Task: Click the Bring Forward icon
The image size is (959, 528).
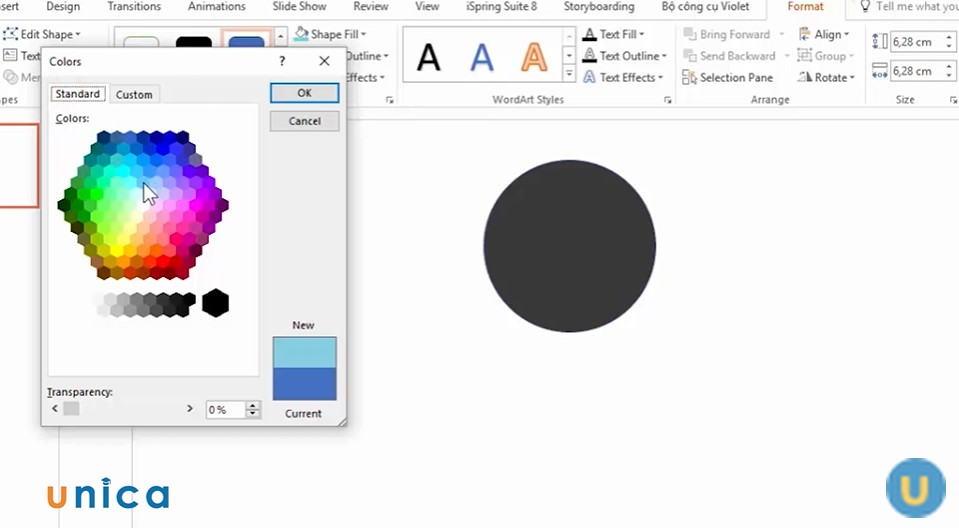Action: (690, 34)
